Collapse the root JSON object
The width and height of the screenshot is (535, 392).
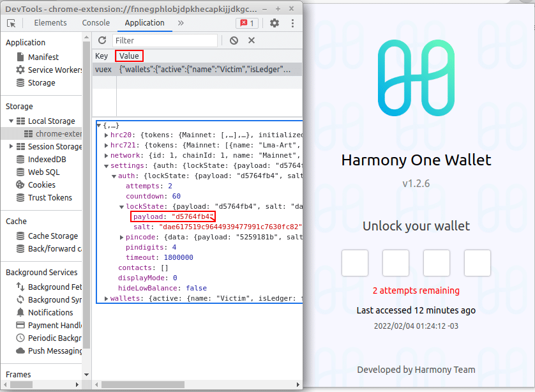[x=99, y=126]
